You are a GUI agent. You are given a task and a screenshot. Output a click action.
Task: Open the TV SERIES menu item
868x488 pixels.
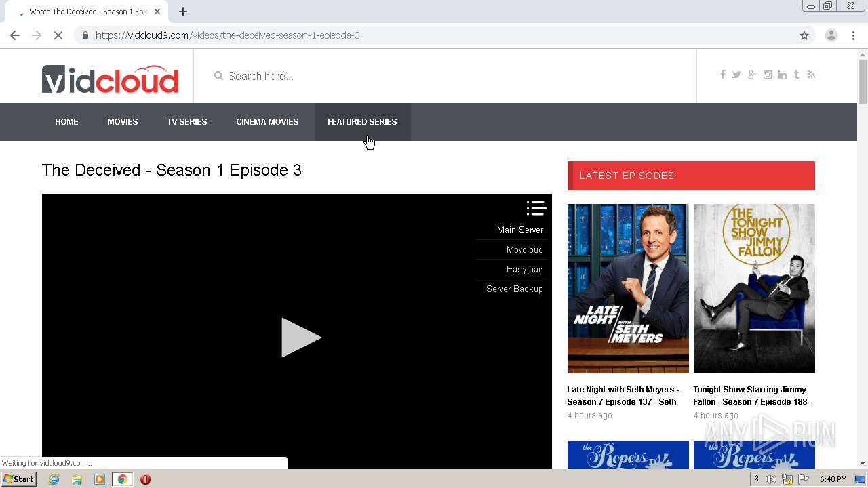pyautogui.click(x=187, y=122)
